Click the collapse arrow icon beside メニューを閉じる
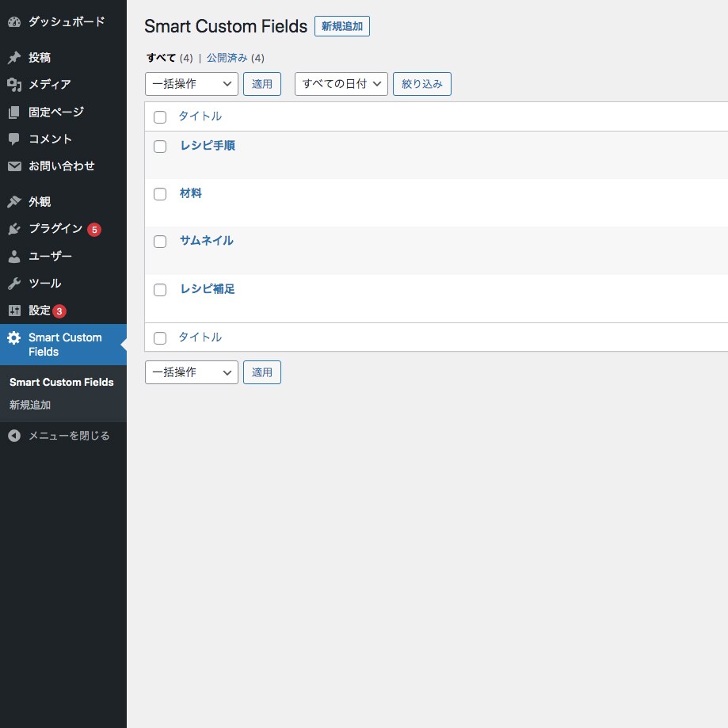The width and height of the screenshot is (728, 728). click(x=14, y=436)
